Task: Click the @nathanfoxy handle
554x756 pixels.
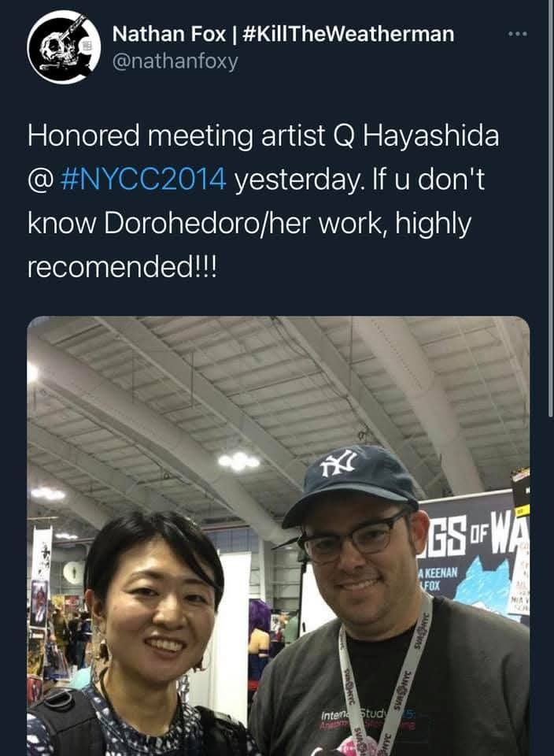Action: pos(175,61)
